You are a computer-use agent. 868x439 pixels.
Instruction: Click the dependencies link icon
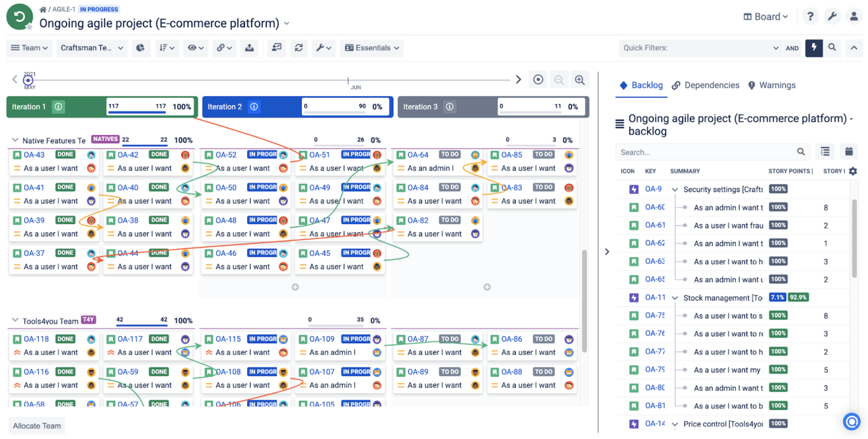point(224,48)
